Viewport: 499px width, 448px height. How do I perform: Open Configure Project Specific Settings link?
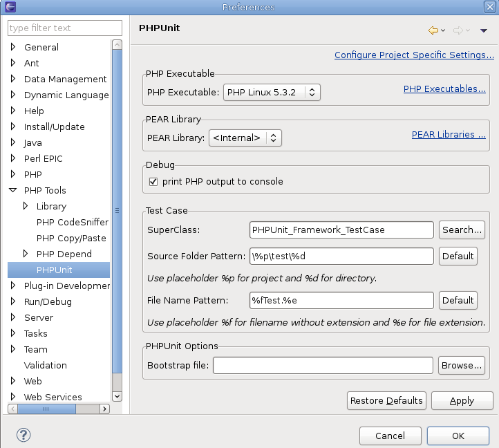pos(413,55)
